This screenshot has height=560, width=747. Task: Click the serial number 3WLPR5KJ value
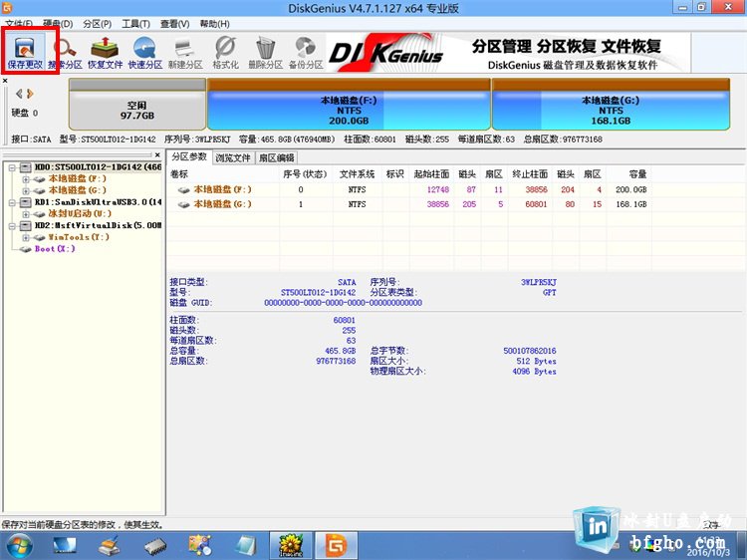click(538, 282)
